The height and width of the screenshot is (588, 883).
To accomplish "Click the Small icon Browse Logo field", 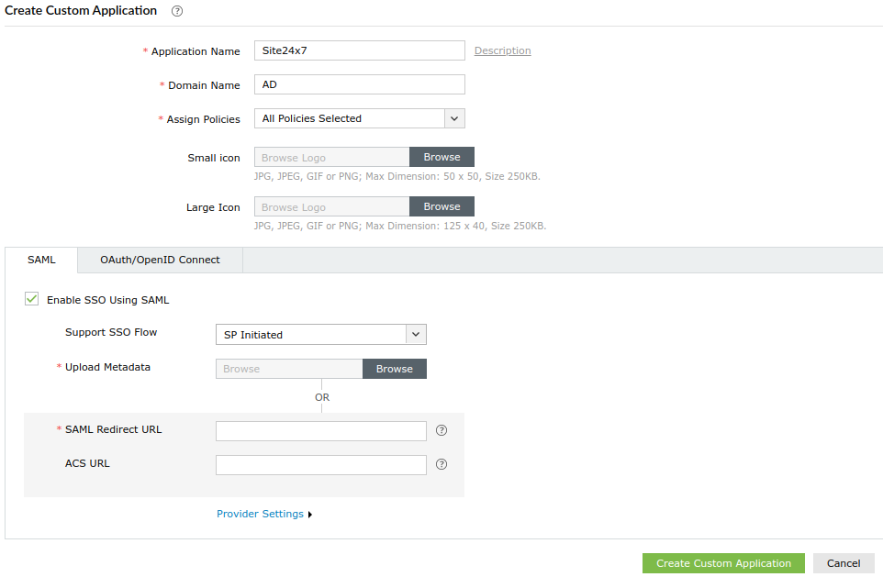I will coord(331,157).
